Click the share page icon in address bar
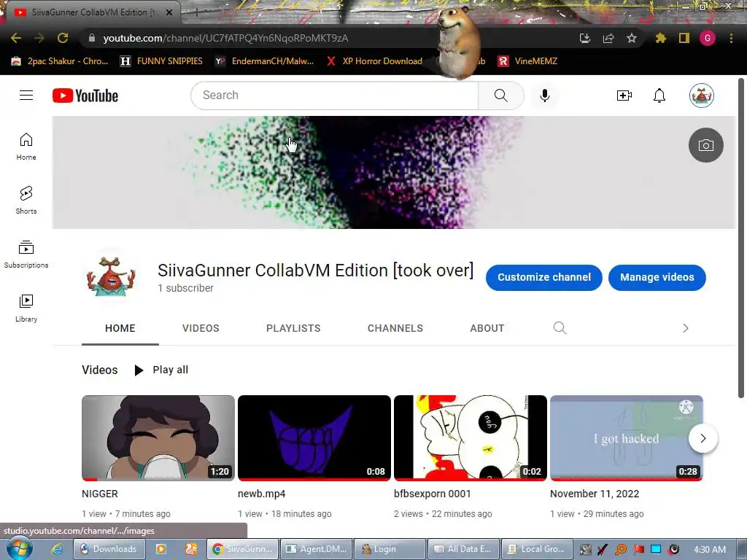747x560 pixels. [x=608, y=38]
